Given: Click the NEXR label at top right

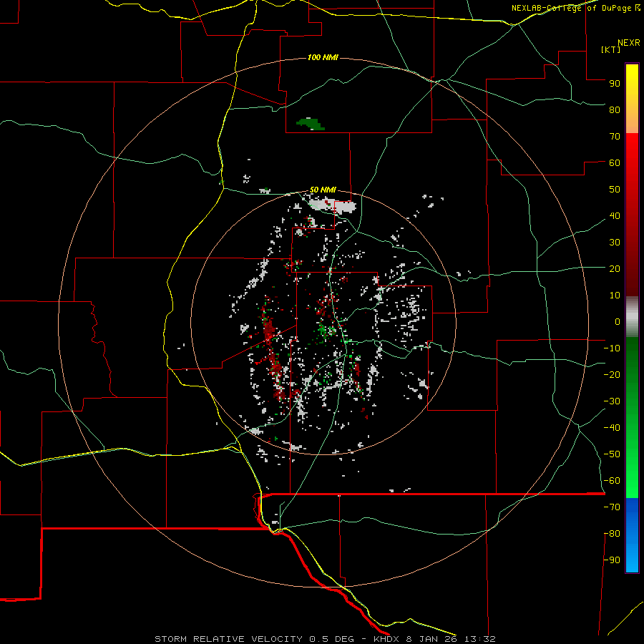Looking at the screenshot, I should [629, 43].
